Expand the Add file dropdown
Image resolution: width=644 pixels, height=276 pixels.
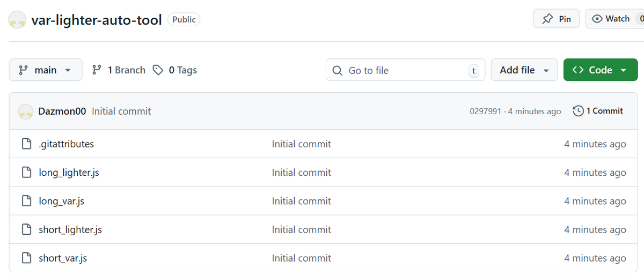(524, 70)
